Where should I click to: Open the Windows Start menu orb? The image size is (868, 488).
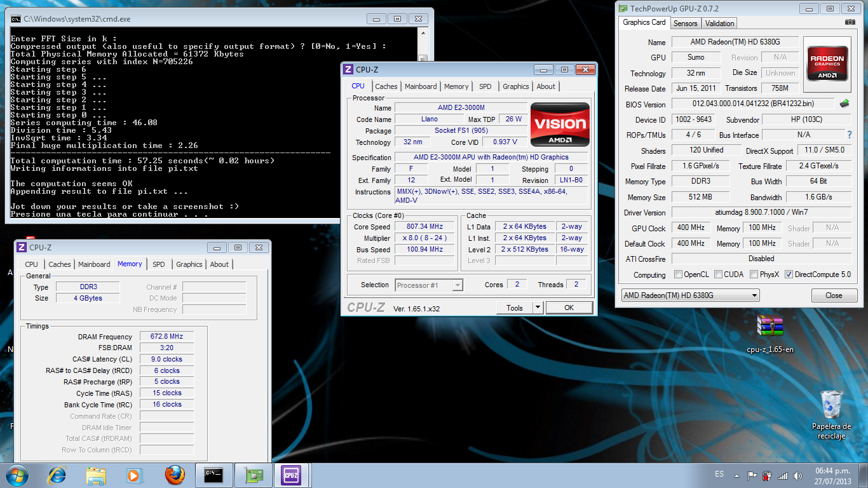(17, 475)
